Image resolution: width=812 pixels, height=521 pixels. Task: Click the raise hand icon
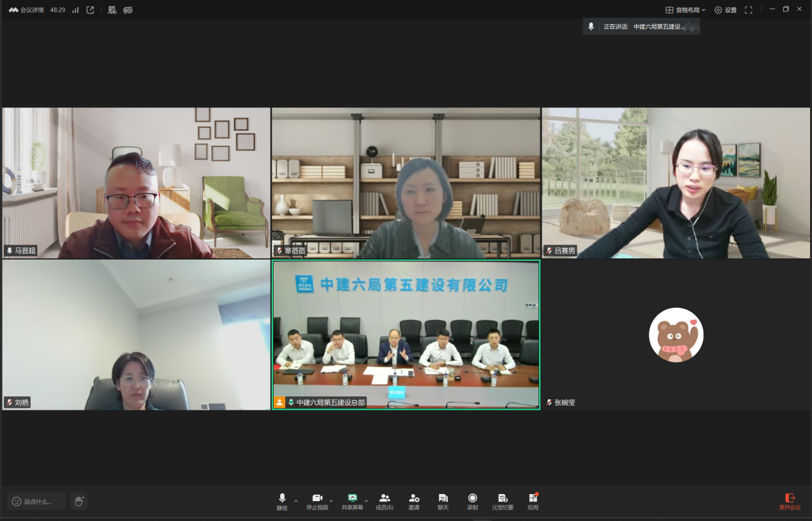click(79, 501)
